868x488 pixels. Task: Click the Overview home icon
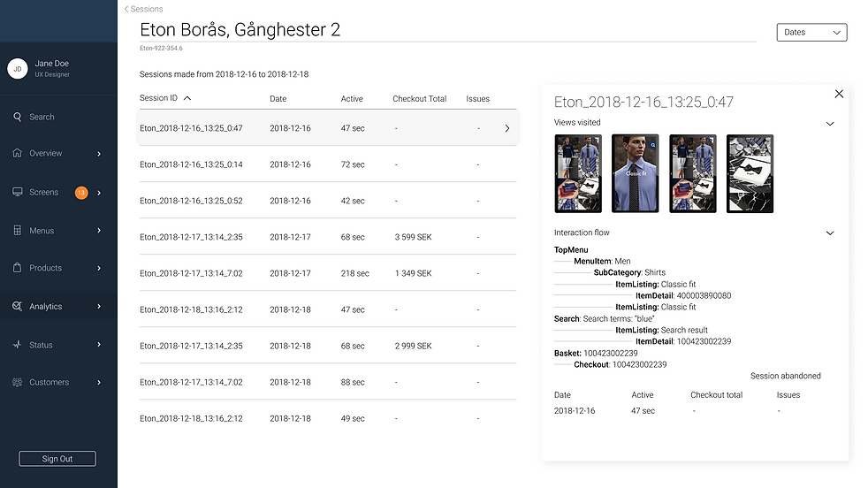coord(17,153)
